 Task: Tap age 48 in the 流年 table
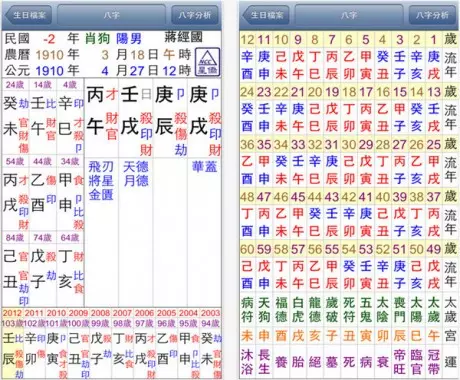tap(247, 197)
